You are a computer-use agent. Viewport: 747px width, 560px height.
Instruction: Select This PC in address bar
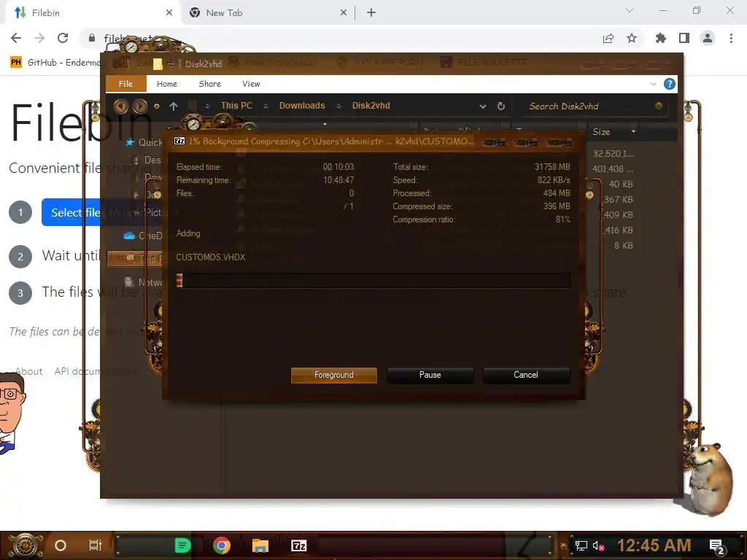(236, 106)
